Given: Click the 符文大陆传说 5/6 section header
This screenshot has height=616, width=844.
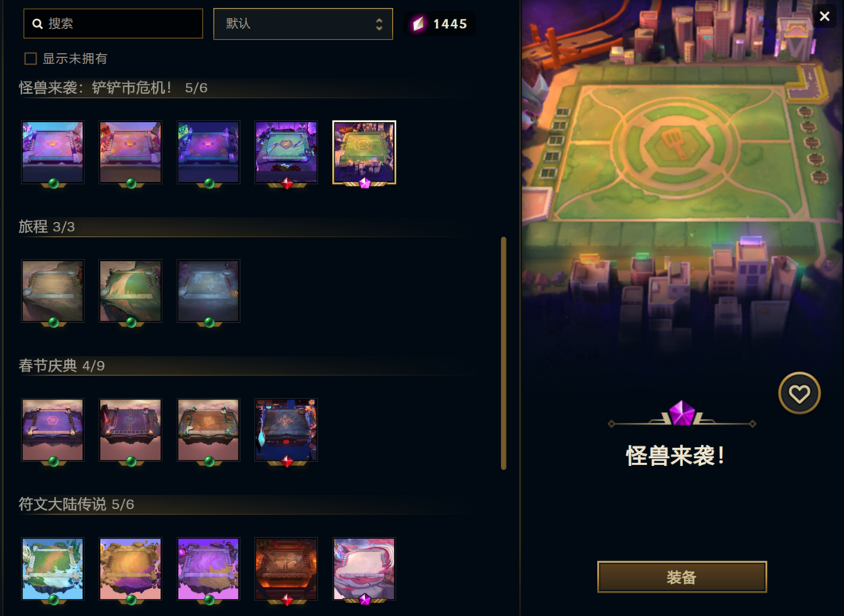Looking at the screenshot, I should (77, 504).
